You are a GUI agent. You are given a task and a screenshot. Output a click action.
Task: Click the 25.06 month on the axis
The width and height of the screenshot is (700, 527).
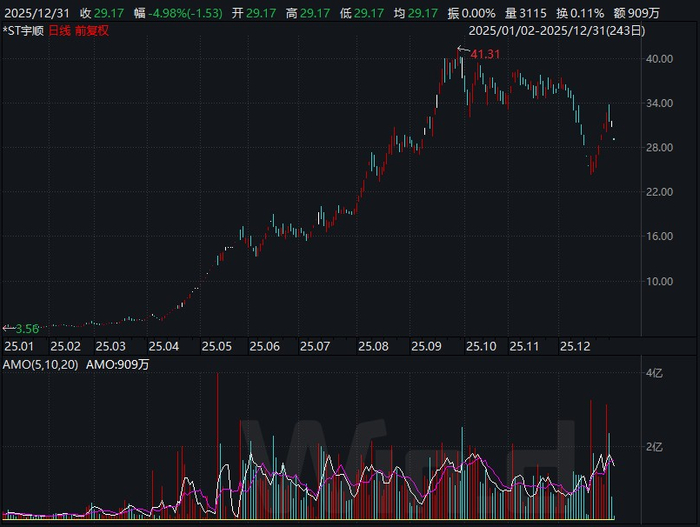(264, 346)
